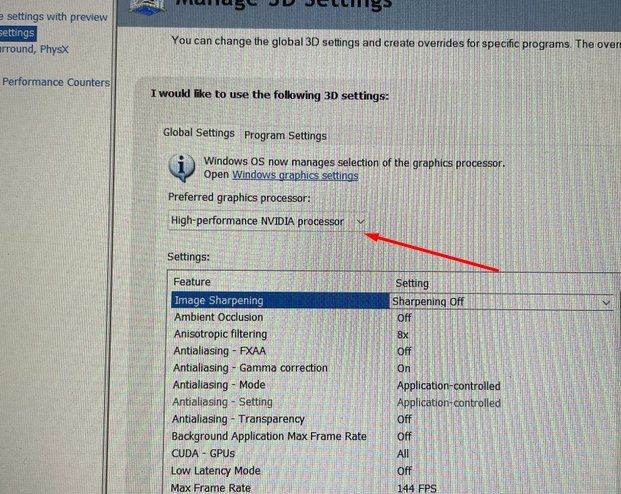Select the Image Sharpening feature row
Screen dimensions: 621x494
pyautogui.click(x=280, y=301)
